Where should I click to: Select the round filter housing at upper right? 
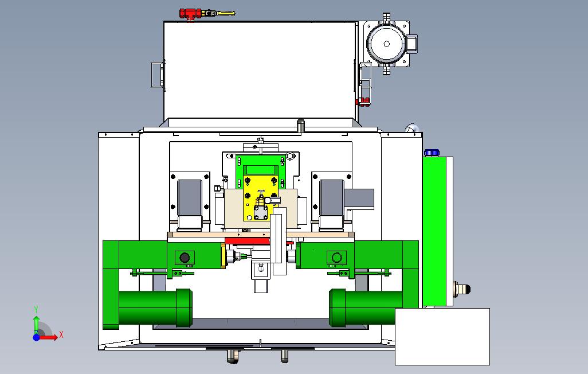coord(387,44)
